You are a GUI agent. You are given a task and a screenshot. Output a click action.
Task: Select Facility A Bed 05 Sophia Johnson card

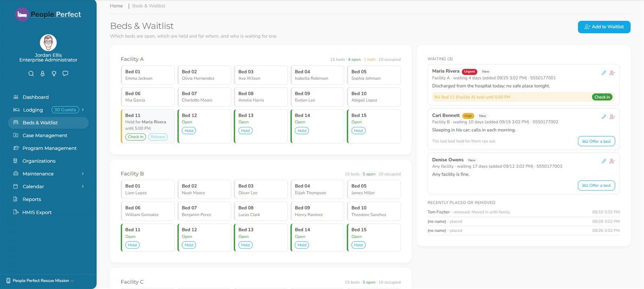tap(374, 75)
